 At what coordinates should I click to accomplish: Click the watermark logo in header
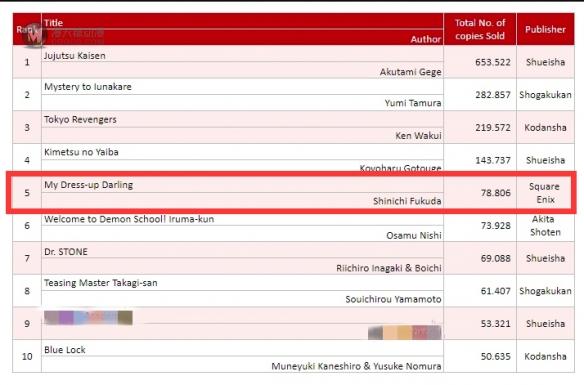(x=34, y=35)
